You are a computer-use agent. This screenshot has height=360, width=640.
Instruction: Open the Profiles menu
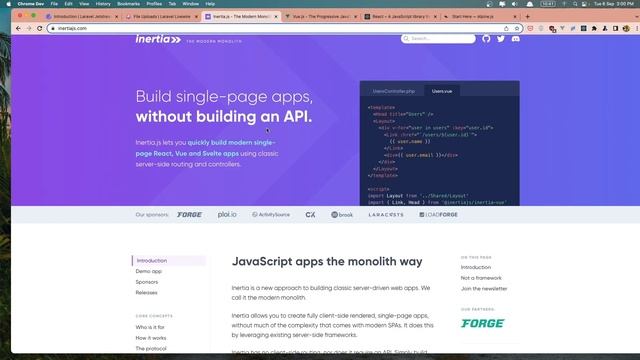154,4
